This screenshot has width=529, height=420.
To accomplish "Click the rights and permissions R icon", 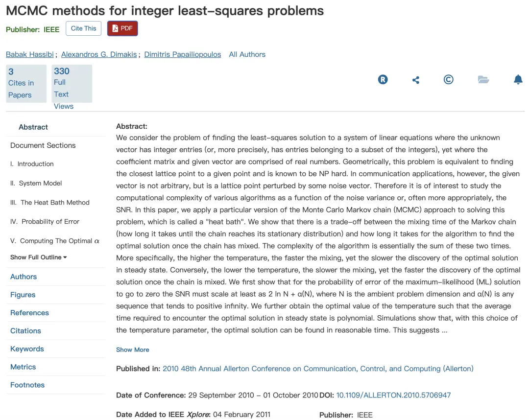I will point(383,80).
